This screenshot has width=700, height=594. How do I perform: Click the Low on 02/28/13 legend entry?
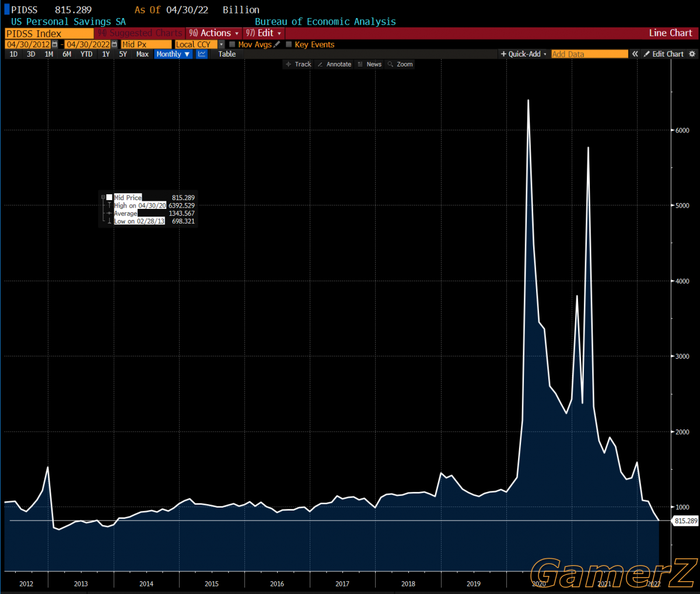pos(139,221)
